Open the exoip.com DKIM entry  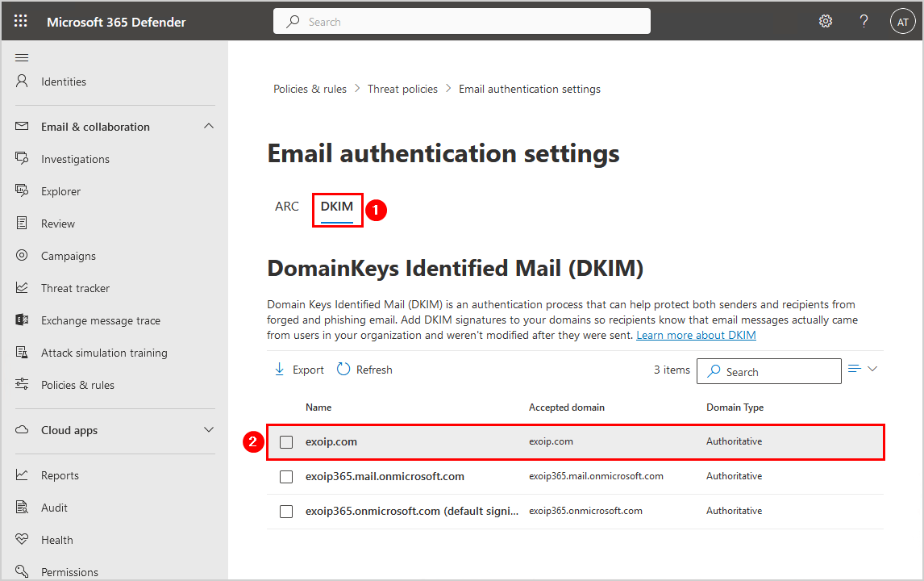click(331, 441)
